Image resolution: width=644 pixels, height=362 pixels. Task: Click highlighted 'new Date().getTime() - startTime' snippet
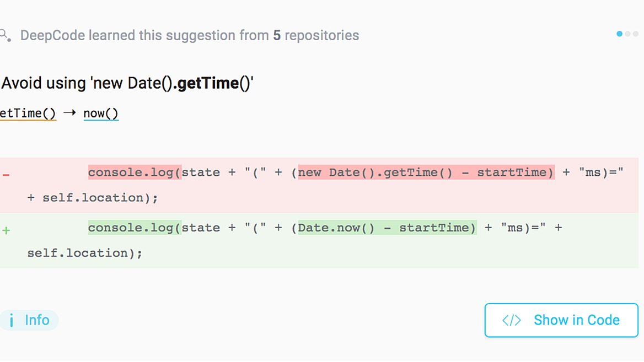coord(426,172)
